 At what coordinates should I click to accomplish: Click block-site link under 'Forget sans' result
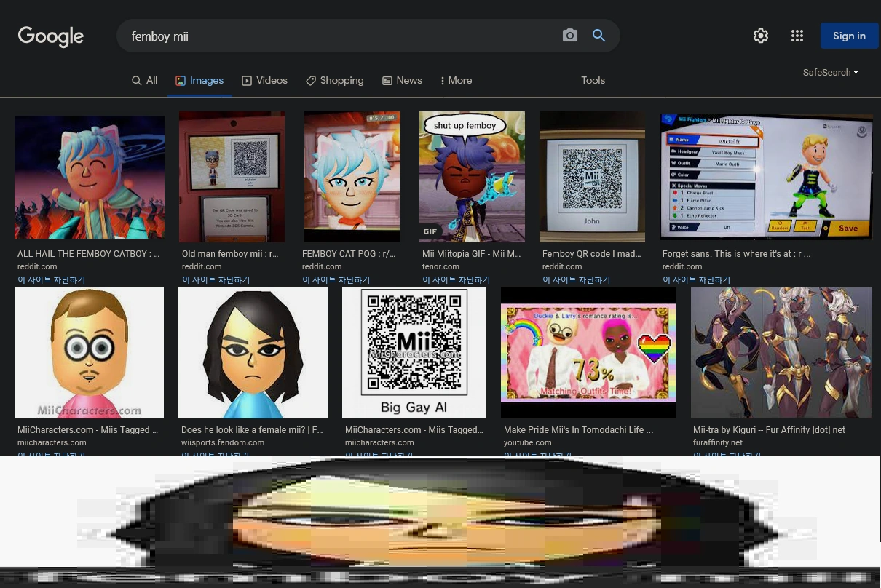click(x=696, y=279)
